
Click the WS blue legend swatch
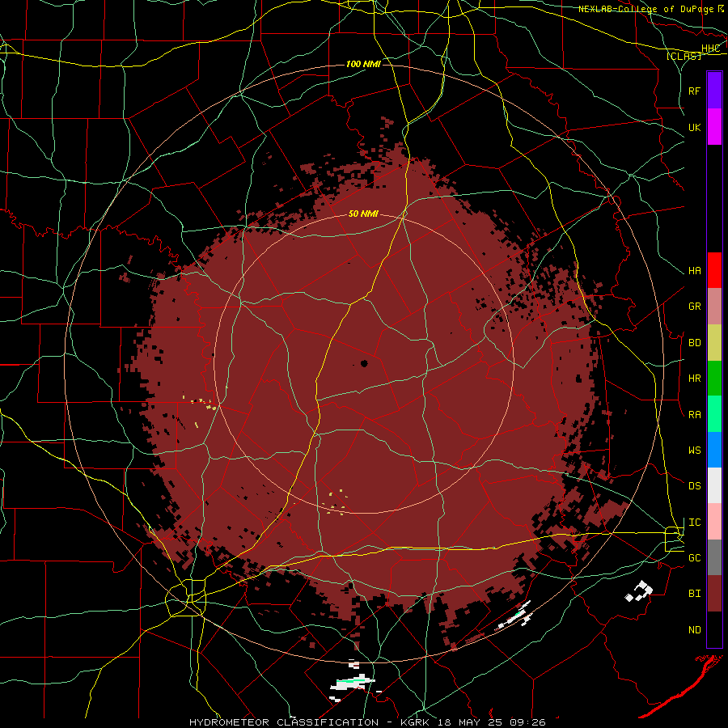[x=714, y=450]
